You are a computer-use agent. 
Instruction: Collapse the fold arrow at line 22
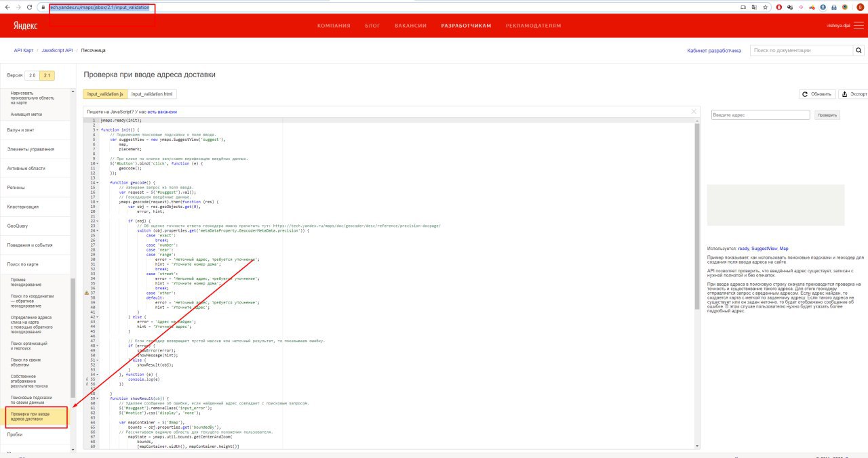click(x=97, y=221)
